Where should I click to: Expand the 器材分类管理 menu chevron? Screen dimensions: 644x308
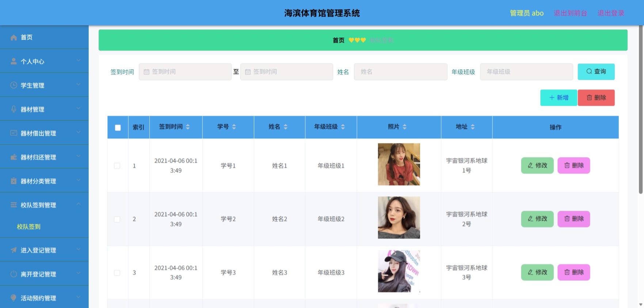coord(78,180)
